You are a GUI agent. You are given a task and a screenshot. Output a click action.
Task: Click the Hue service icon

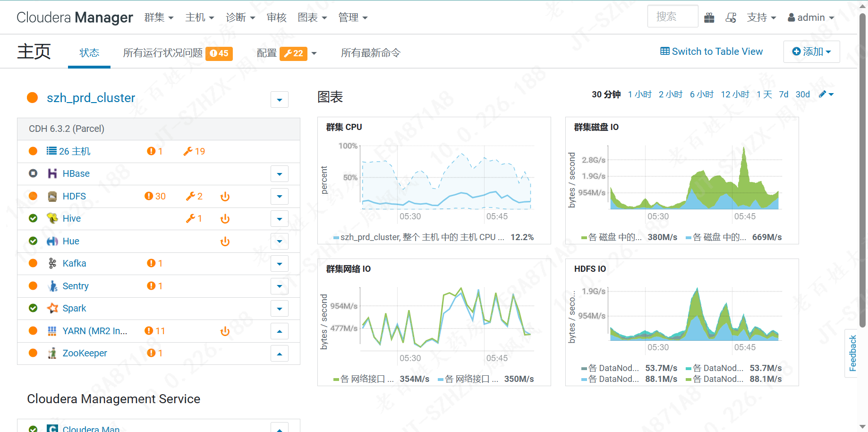[x=52, y=241]
